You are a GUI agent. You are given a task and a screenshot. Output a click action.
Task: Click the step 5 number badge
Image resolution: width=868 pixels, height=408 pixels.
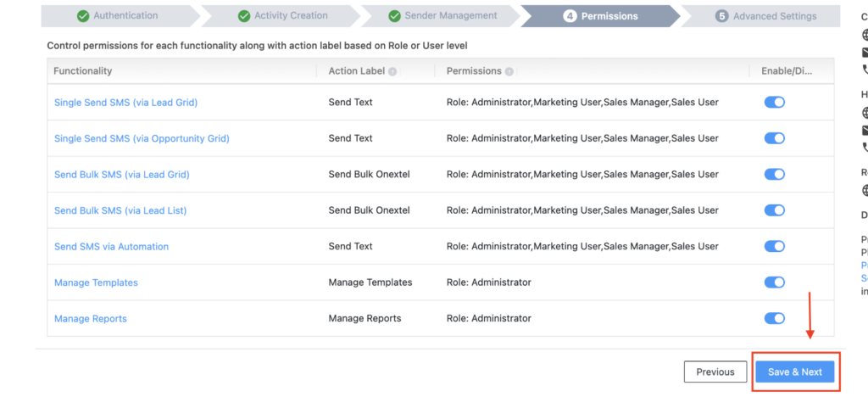click(x=721, y=16)
